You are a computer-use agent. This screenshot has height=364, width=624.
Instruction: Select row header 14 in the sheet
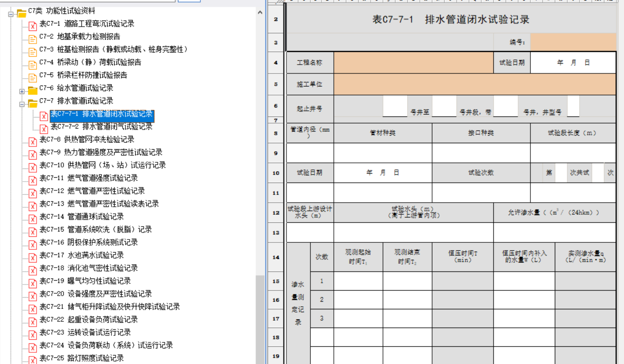point(276,257)
